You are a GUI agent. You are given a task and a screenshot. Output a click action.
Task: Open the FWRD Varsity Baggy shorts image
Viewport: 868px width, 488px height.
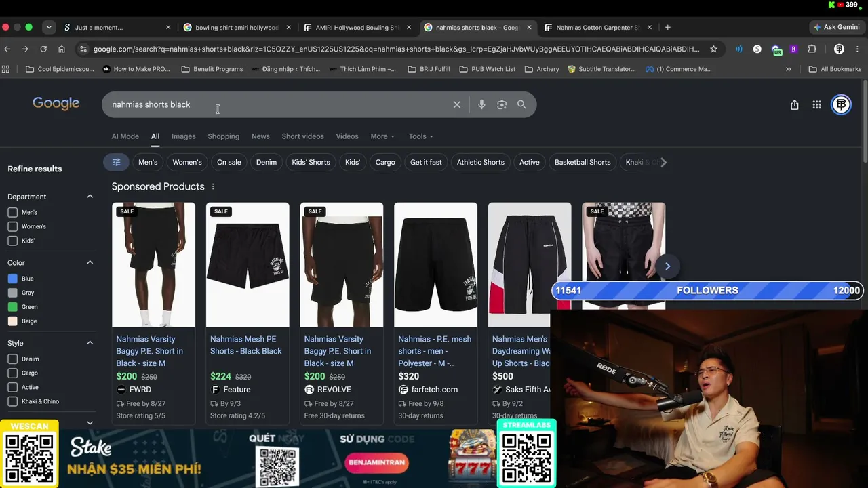pyautogui.click(x=153, y=264)
